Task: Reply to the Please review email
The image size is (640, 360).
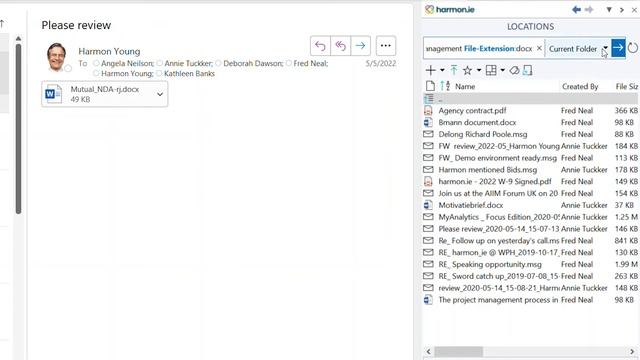Action: (x=320, y=46)
